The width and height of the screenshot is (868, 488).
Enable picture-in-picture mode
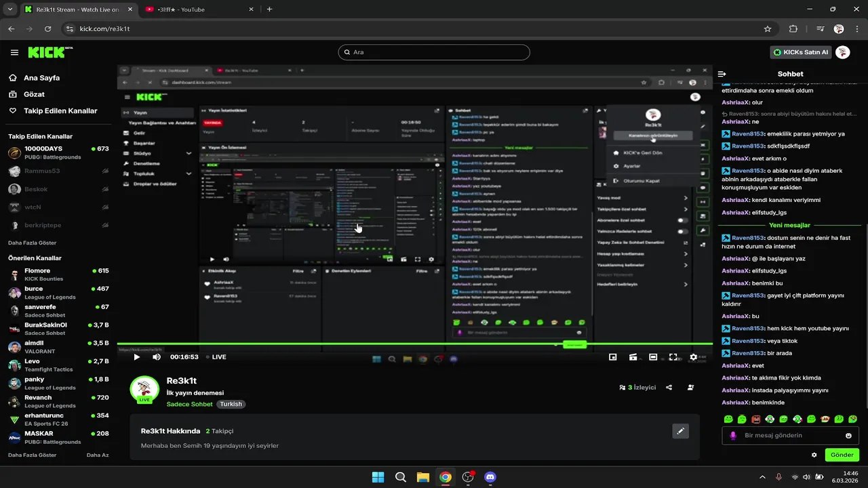pyautogui.click(x=612, y=357)
